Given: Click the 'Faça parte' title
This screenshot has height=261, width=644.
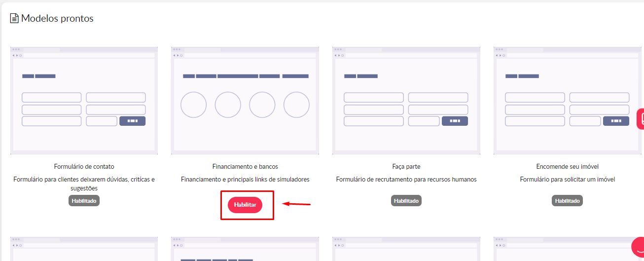Looking at the screenshot, I should tap(406, 167).
